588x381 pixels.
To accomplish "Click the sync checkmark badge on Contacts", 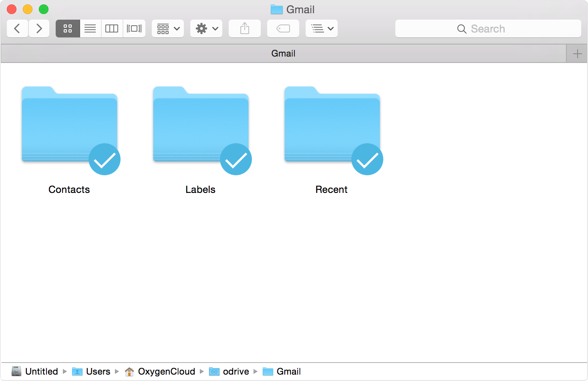I will pyautogui.click(x=105, y=159).
